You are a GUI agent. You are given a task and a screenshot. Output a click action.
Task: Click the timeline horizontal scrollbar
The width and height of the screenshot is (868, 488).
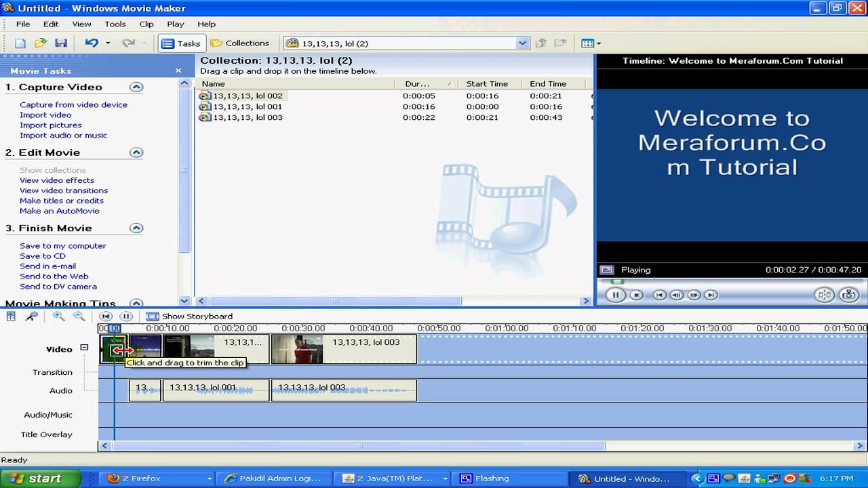click(359, 446)
